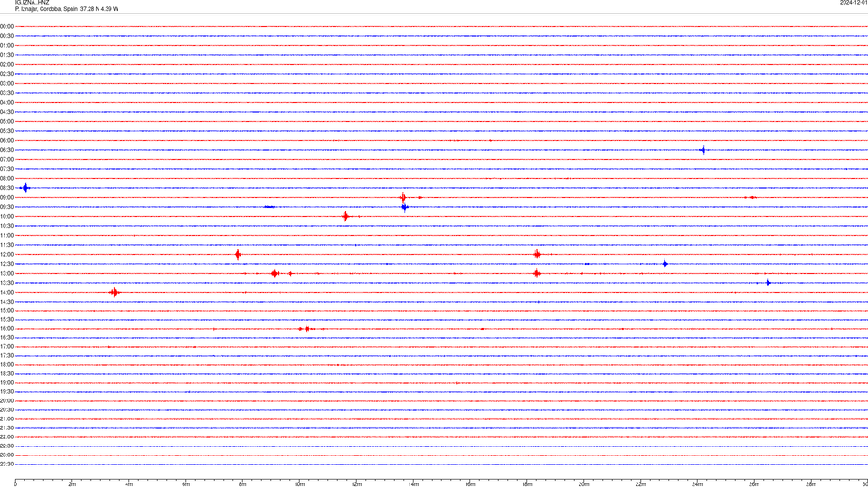Screen dimensions: 868x488
Task: Click the 01:30 trace time label
Action: point(6,55)
